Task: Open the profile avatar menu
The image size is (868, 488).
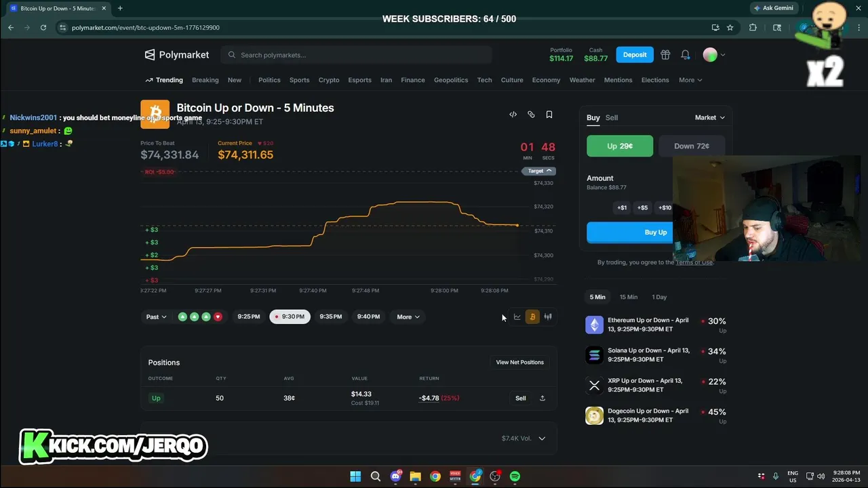Action: [x=714, y=55]
